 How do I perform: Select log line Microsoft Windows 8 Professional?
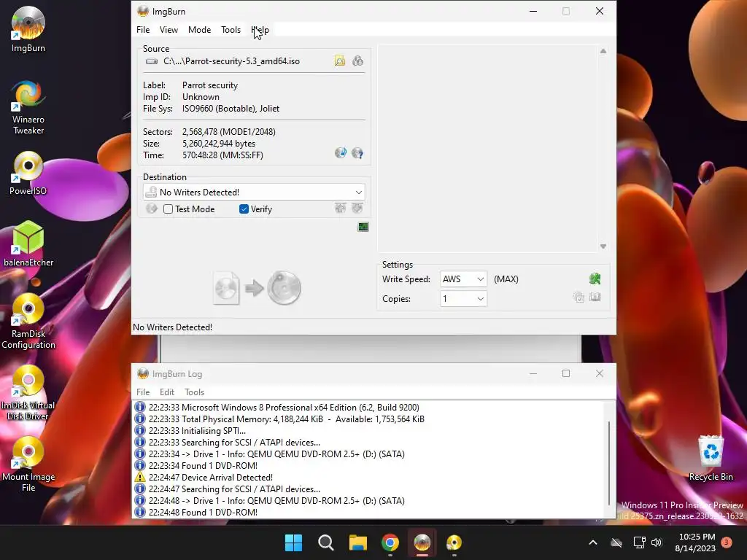[284, 407]
